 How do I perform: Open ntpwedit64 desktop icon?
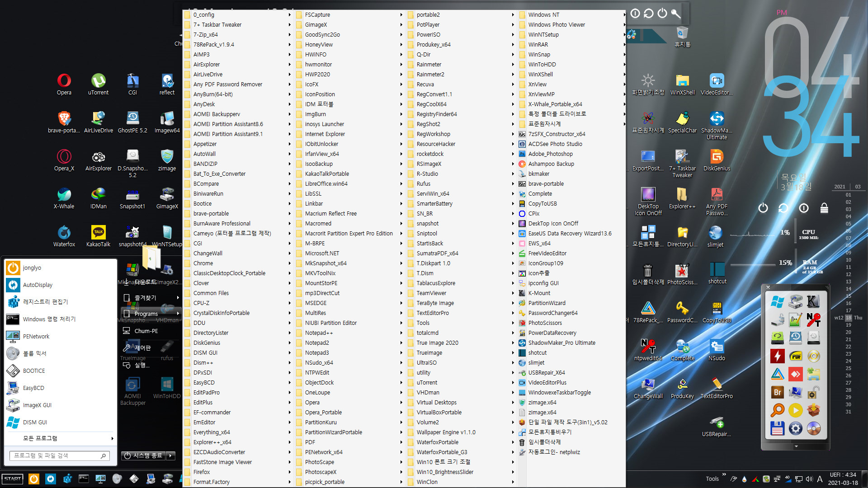[x=648, y=350]
